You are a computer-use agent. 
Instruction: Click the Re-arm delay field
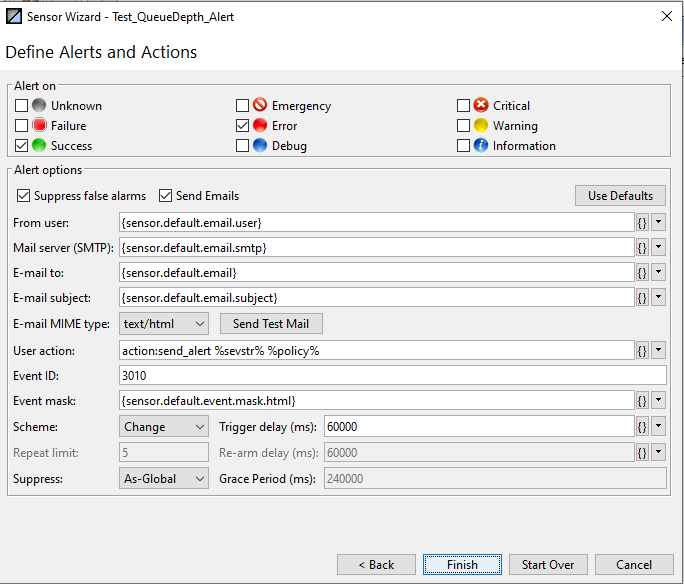(x=479, y=453)
